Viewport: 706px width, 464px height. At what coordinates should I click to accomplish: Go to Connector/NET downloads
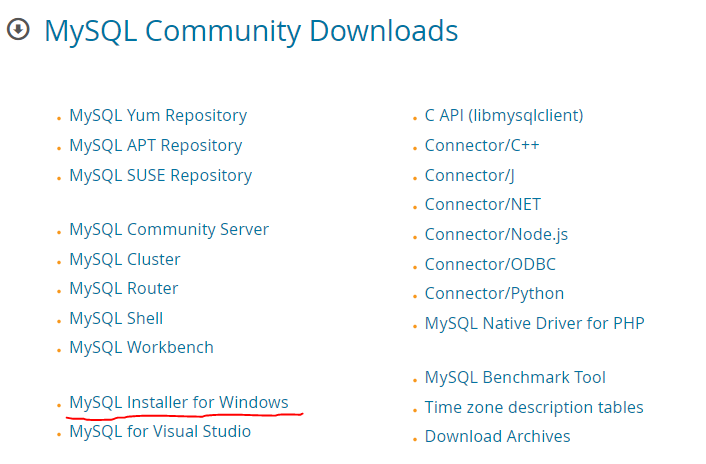click(x=483, y=205)
